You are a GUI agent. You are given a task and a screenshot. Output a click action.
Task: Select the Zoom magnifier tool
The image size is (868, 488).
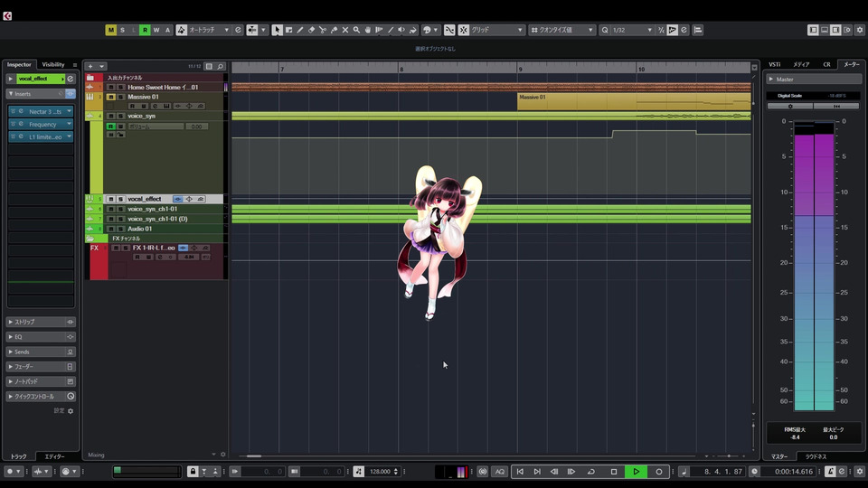tap(356, 30)
